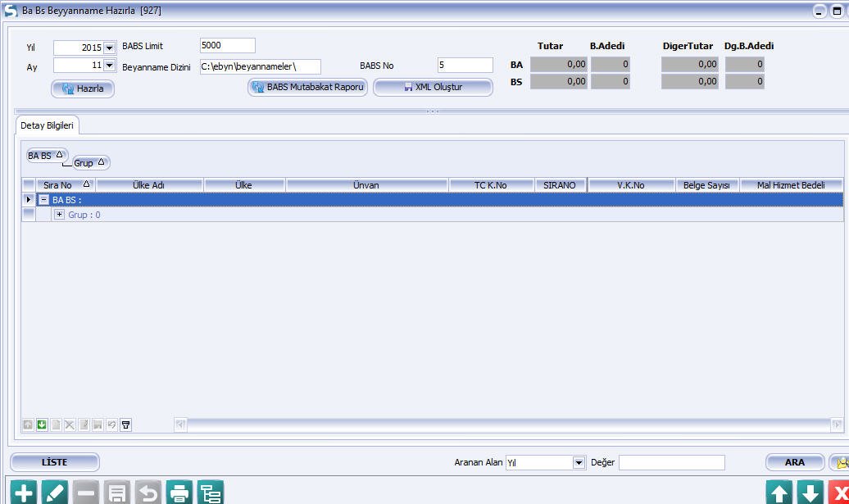The width and height of the screenshot is (849, 504).
Task: Click the down arrow navigation icon at bottom right
Action: (810, 493)
